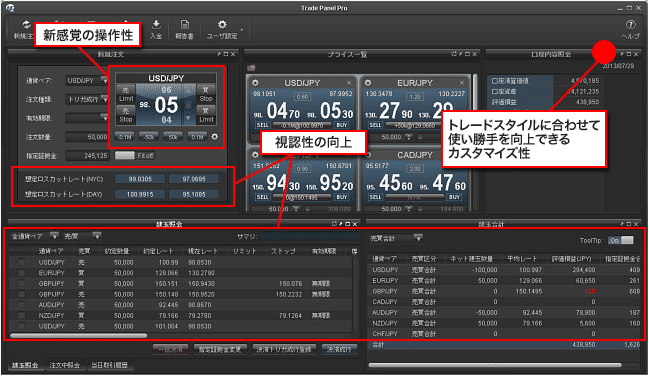This screenshot has width=649, height=376.
Task: Switch to the 注文中照会 tab
Action: tap(64, 365)
